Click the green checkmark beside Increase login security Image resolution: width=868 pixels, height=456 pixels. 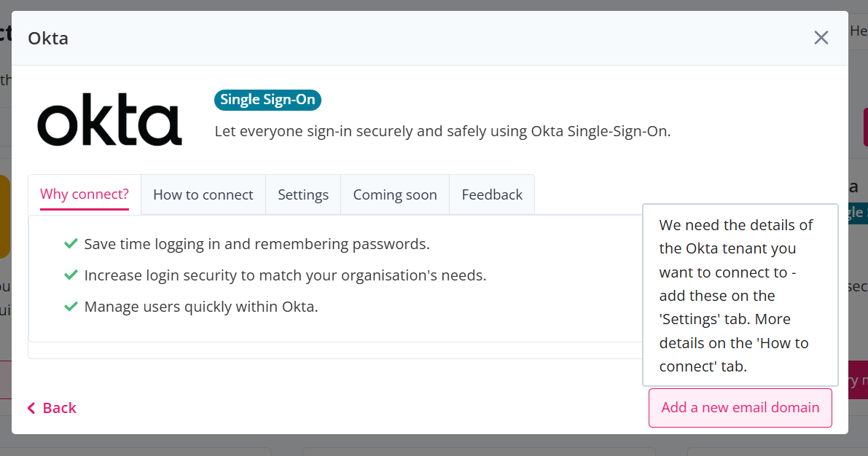[x=71, y=275]
